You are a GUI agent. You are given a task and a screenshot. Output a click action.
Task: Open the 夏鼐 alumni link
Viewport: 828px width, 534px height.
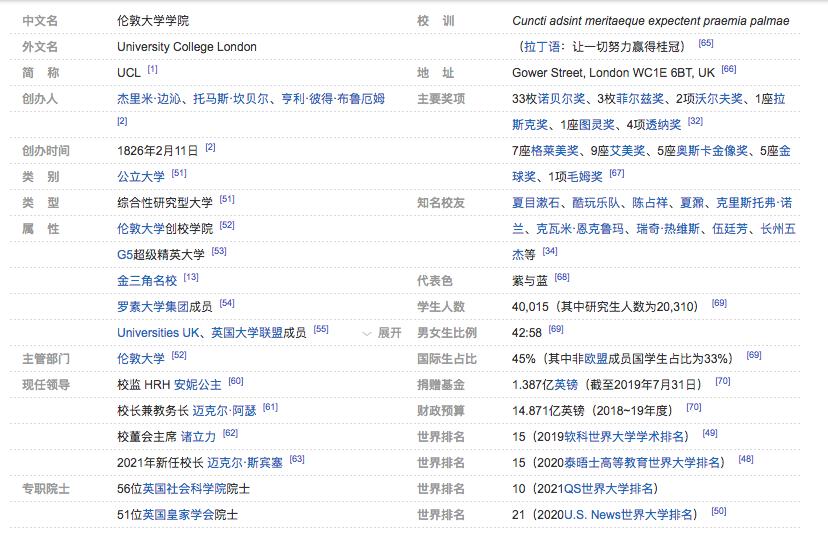click(x=692, y=203)
